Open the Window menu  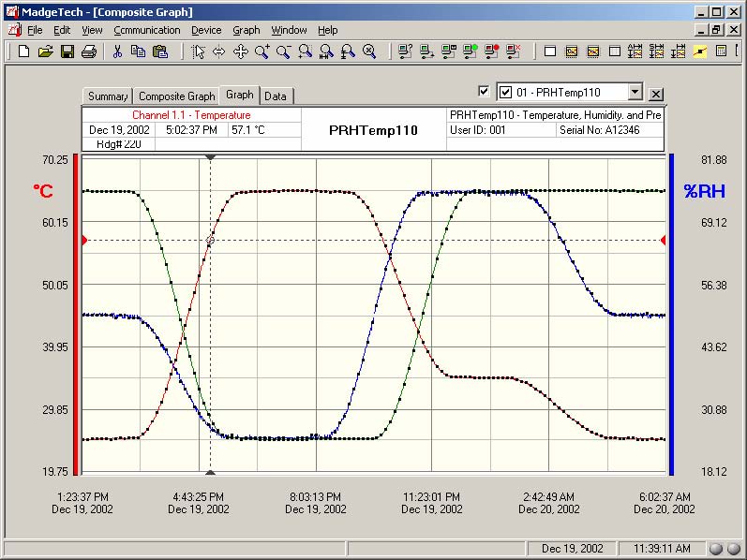290,30
